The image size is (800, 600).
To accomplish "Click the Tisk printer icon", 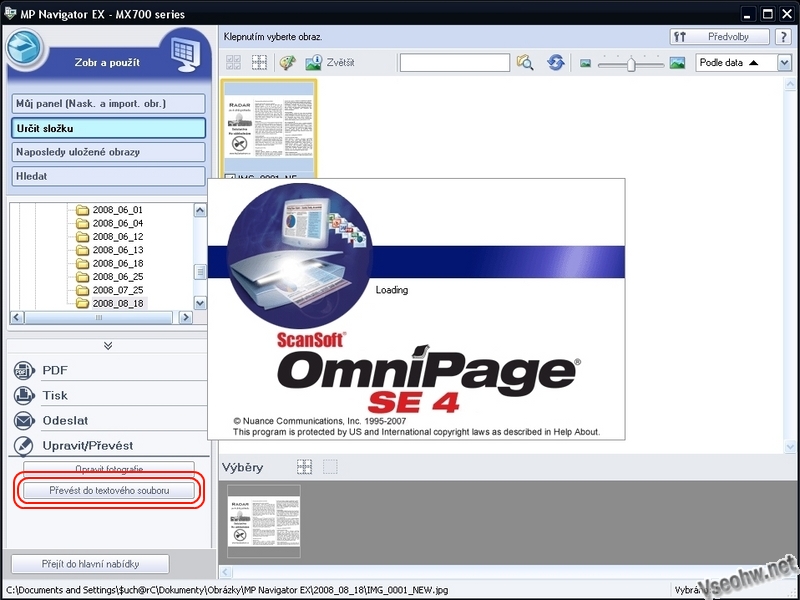I will pyautogui.click(x=23, y=395).
